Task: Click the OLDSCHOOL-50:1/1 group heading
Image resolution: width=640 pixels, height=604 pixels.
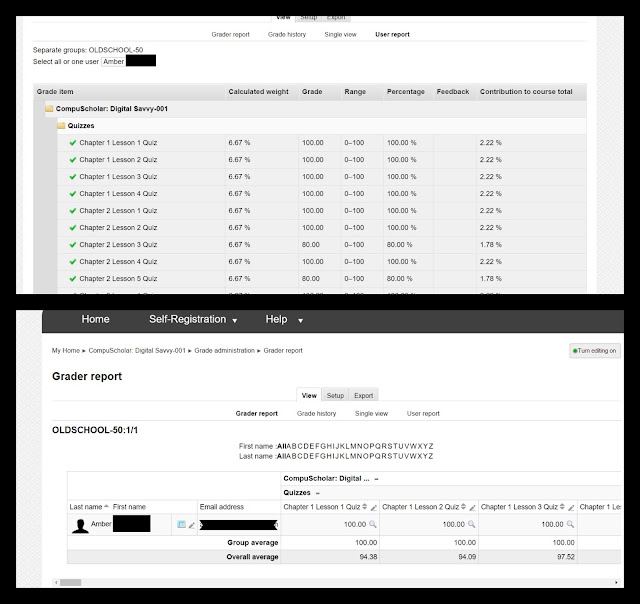Action: (95, 430)
